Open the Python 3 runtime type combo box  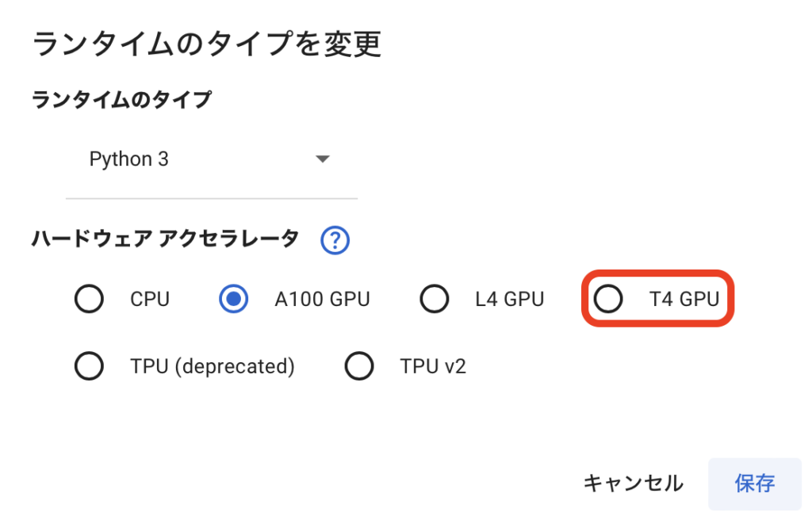pos(210,160)
